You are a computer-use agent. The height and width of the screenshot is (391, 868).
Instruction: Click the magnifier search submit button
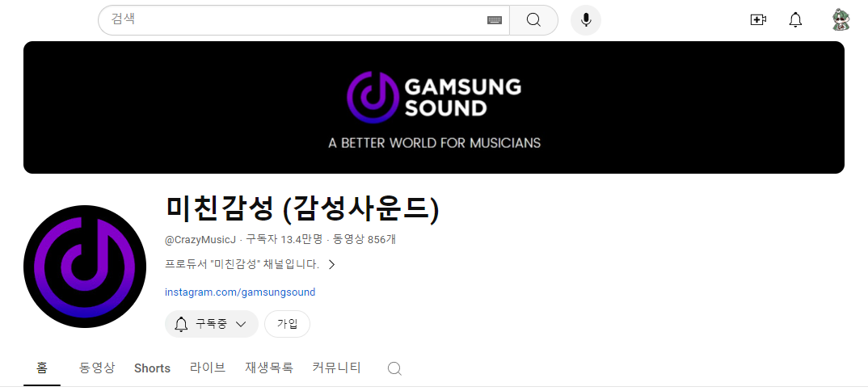533,20
